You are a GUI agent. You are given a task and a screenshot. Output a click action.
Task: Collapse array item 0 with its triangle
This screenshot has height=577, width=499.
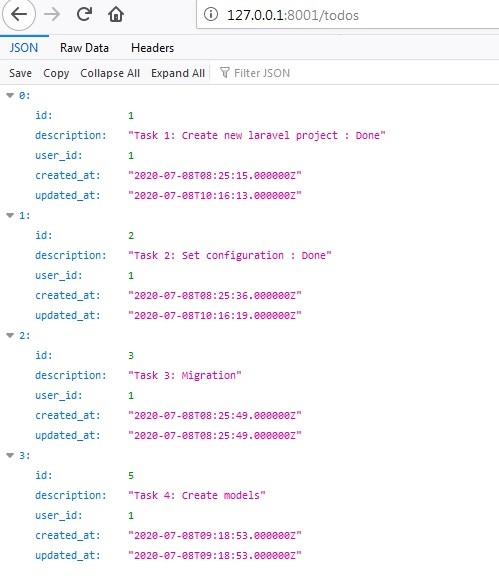pos(10,96)
